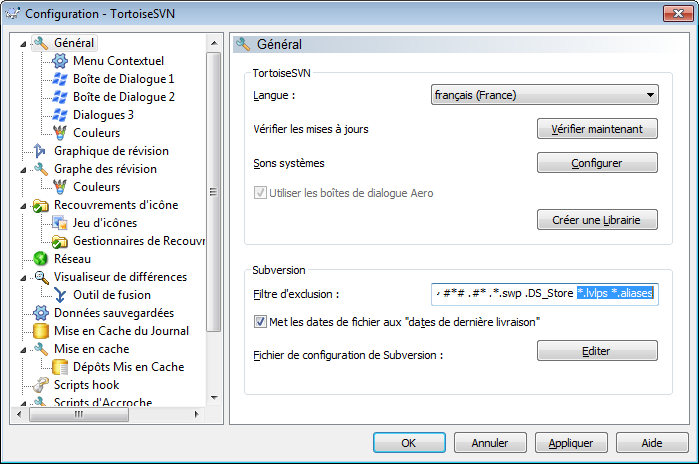This screenshot has height=464, width=699.
Task: Click the Couleurs icon under Général
Action: (x=60, y=133)
